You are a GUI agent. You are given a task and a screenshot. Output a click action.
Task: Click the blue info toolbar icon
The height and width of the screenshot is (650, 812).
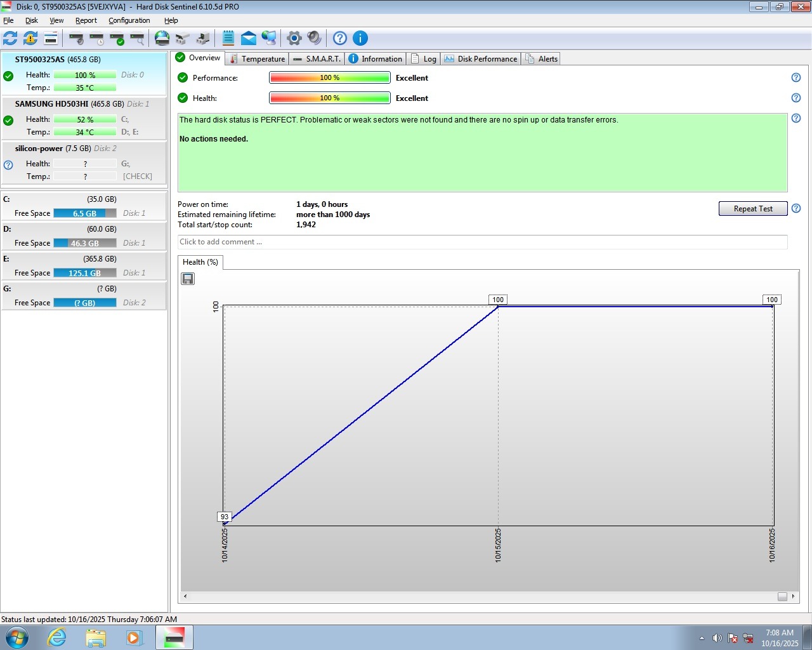(360, 38)
